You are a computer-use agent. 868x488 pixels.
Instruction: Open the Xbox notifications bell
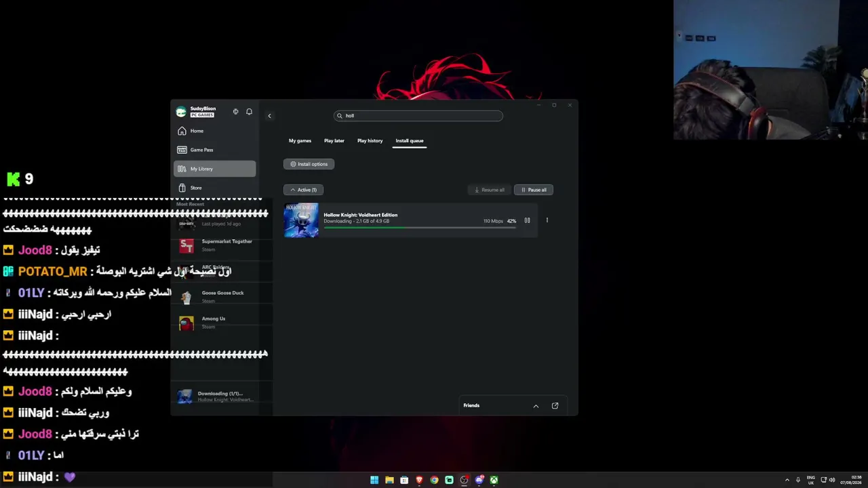coord(249,112)
